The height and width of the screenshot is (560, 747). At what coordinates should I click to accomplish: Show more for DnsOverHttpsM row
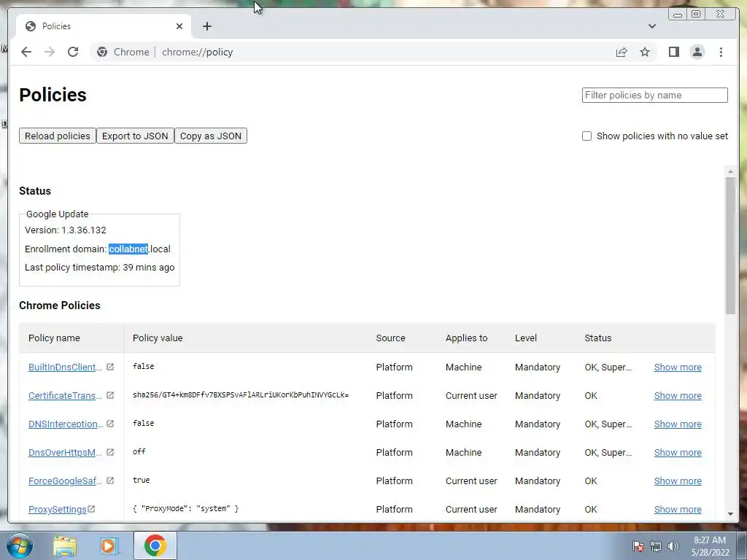[678, 452]
